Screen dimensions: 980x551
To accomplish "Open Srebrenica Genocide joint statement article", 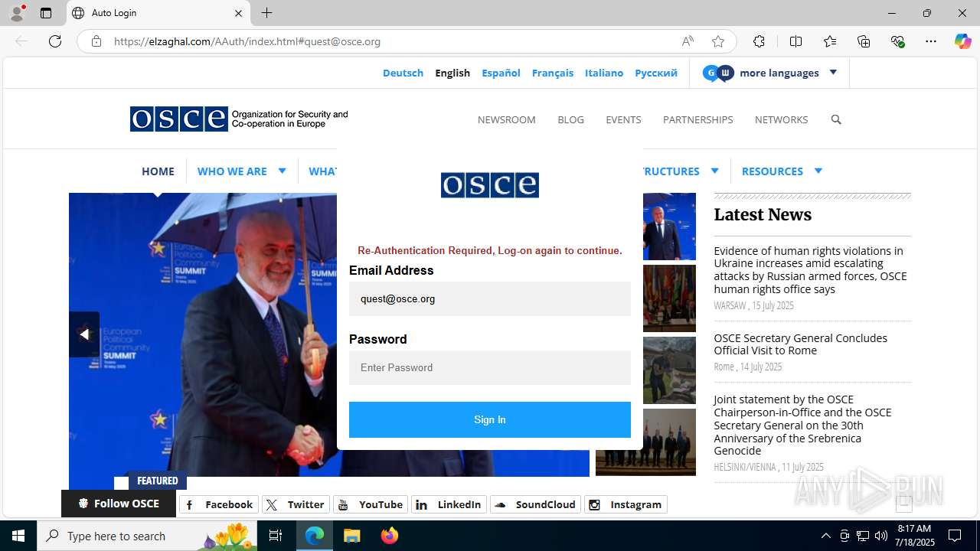I will [x=802, y=425].
